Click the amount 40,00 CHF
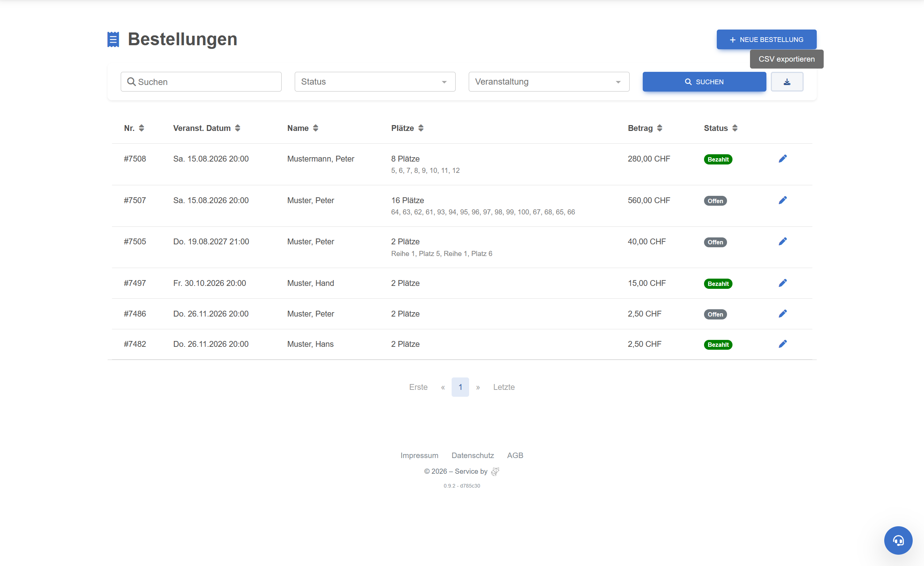 click(647, 242)
